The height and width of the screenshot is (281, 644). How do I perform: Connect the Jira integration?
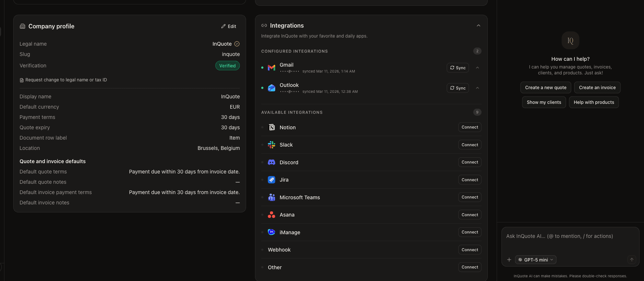(x=470, y=180)
